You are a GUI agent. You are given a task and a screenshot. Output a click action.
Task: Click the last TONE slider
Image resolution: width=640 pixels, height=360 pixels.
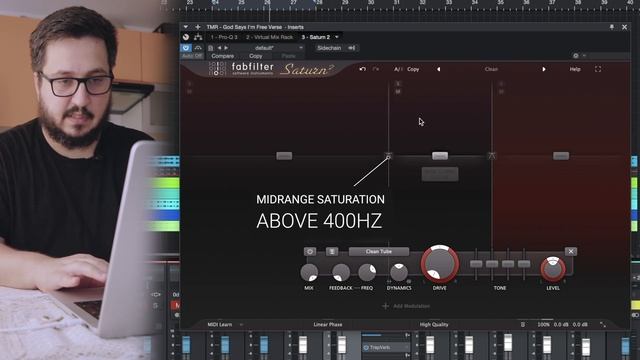[524, 264]
